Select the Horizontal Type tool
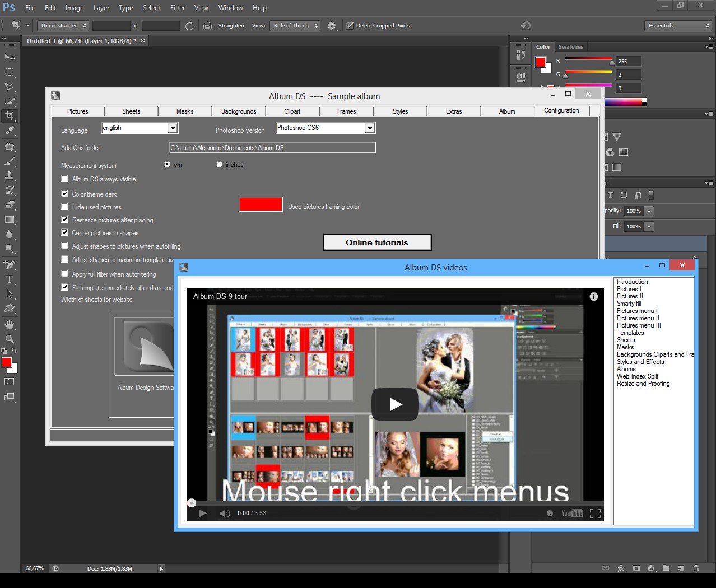Screen dimensions: 716x588 [x=10, y=279]
